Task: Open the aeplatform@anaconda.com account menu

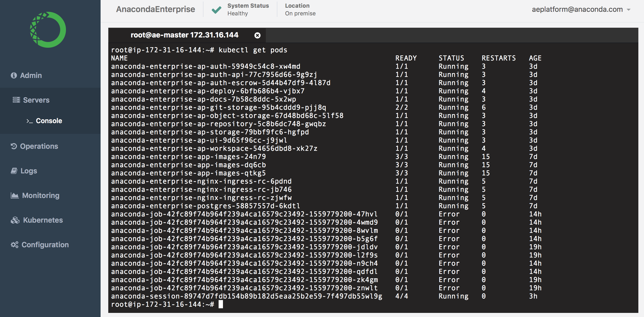Action: click(x=577, y=9)
